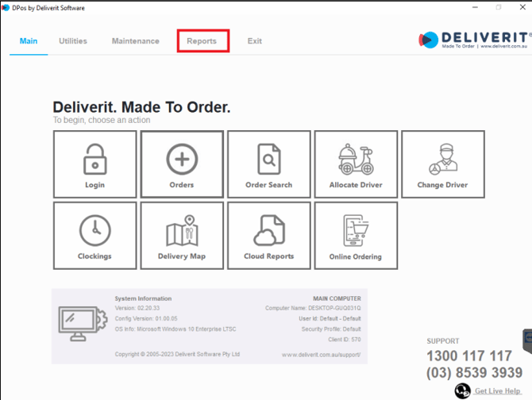Click the Change Driver icon tile
532x400 pixels.
pyautogui.click(x=442, y=159)
